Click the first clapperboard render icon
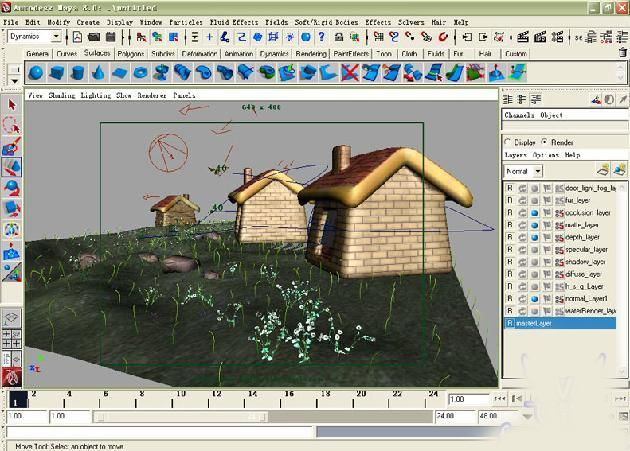Screen dimensions: 630x451 523,37
